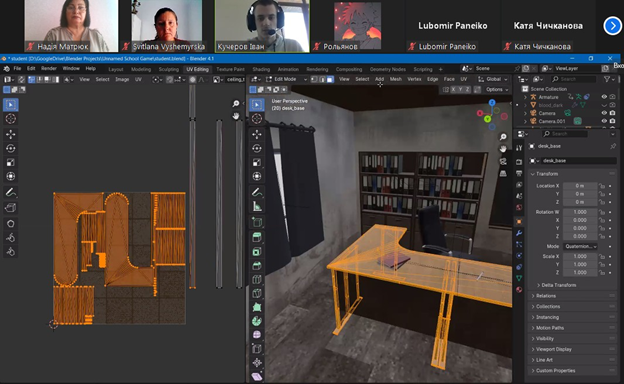This screenshot has height=384, width=624.
Task: Expand the Delta Transform panel
Action: tap(559, 285)
